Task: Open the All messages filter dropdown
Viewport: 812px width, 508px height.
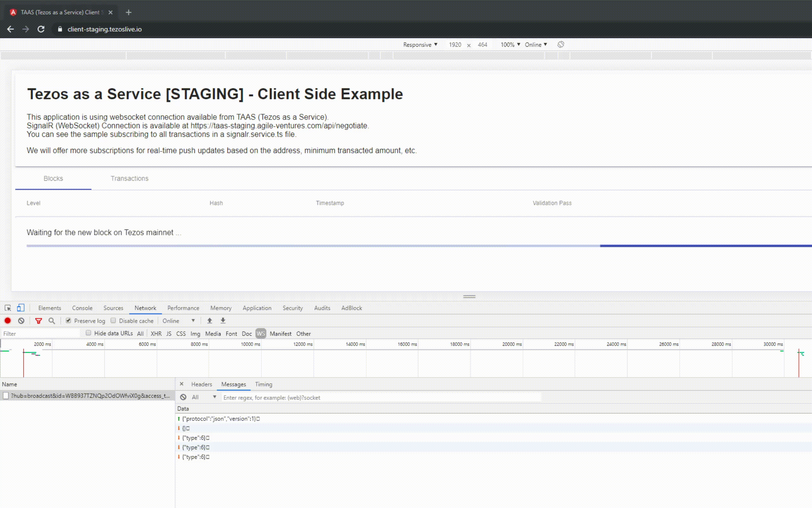Action: (x=204, y=397)
